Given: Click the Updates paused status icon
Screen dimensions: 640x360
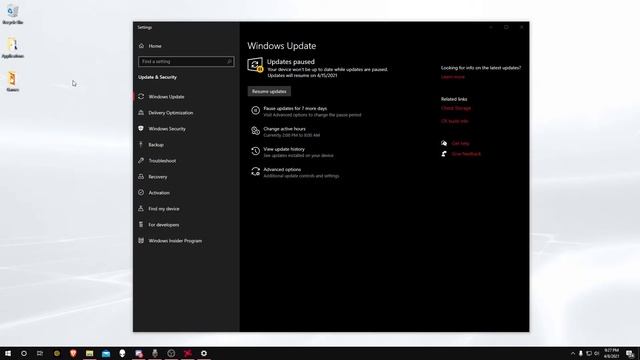Looking at the screenshot, I should (255, 65).
